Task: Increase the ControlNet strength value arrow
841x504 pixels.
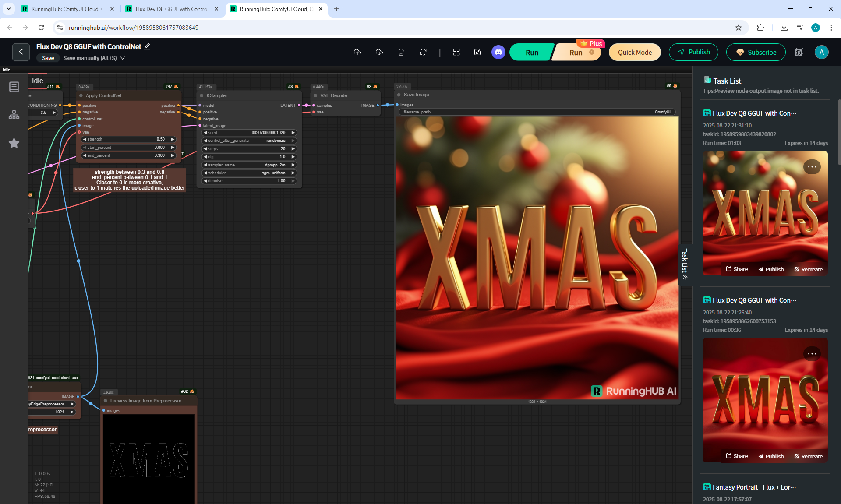Action: [x=173, y=139]
